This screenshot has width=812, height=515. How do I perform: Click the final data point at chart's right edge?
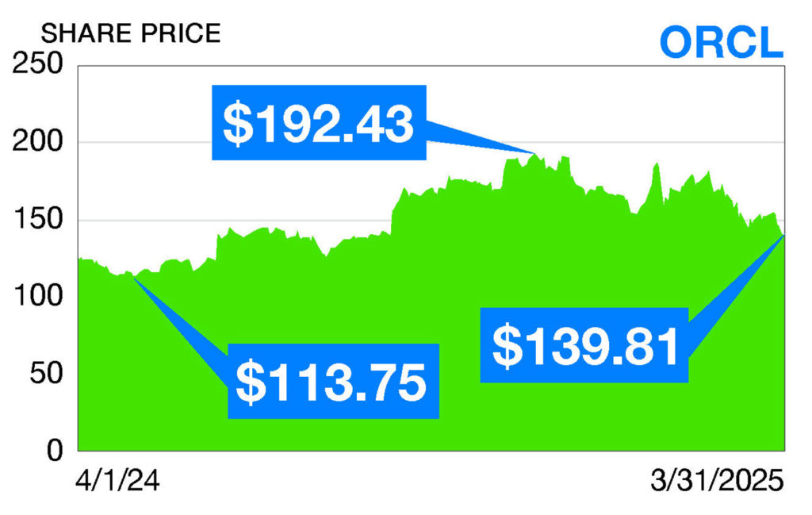pos(783,234)
